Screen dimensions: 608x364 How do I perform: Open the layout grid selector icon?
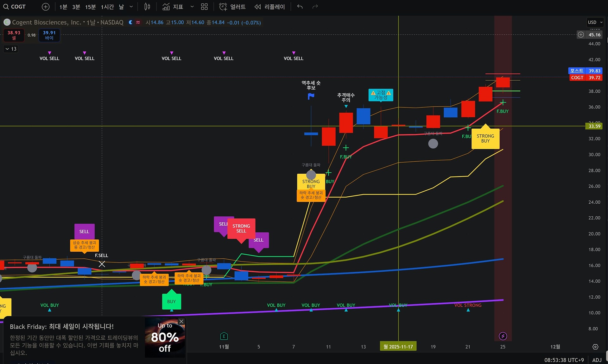[204, 7]
